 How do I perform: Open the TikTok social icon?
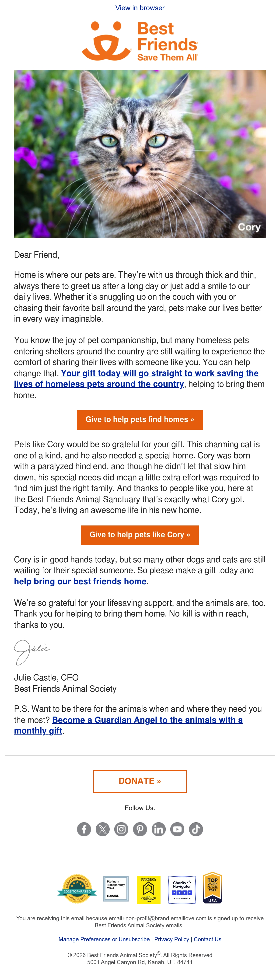click(196, 829)
